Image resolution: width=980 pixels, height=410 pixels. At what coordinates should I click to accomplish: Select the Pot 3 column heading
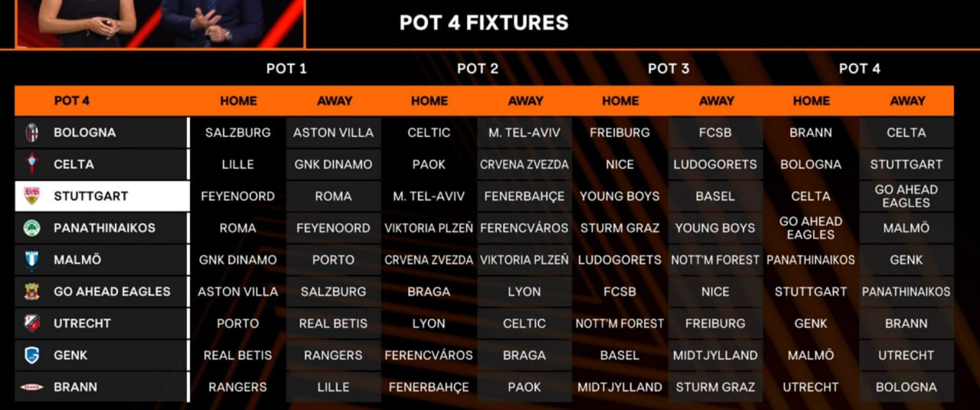(x=668, y=68)
